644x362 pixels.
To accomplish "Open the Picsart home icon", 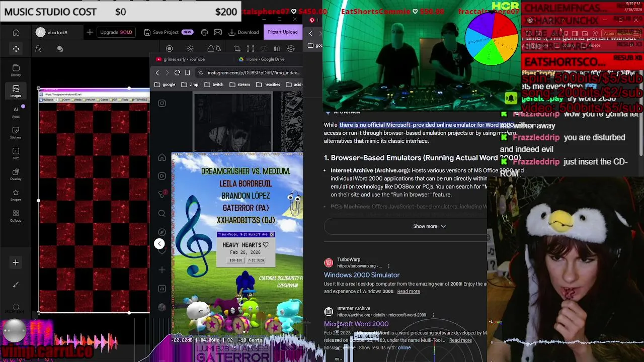I will (x=16, y=33).
